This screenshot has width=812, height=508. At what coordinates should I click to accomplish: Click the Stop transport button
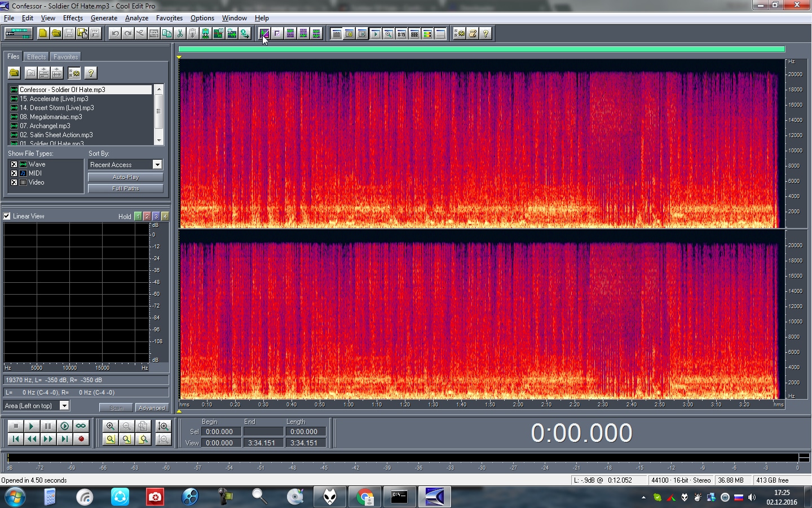[16, 426]
